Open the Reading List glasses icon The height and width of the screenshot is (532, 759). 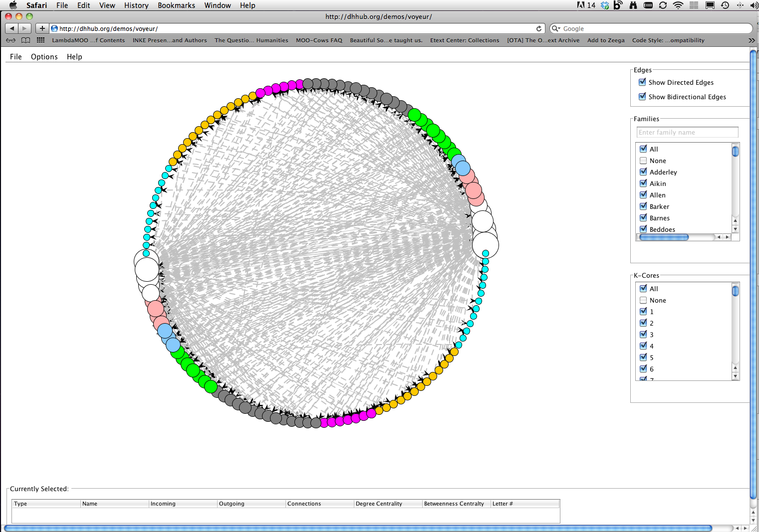point(11,40)
